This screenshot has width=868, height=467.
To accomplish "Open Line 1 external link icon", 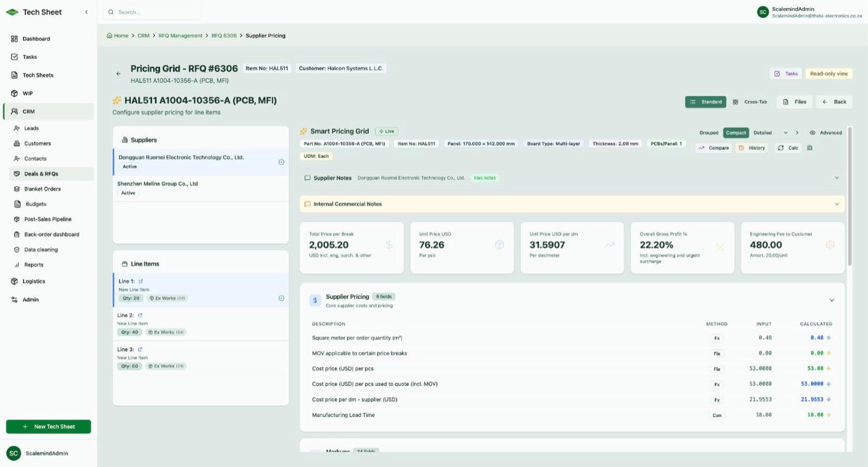I will click(141, 281).
